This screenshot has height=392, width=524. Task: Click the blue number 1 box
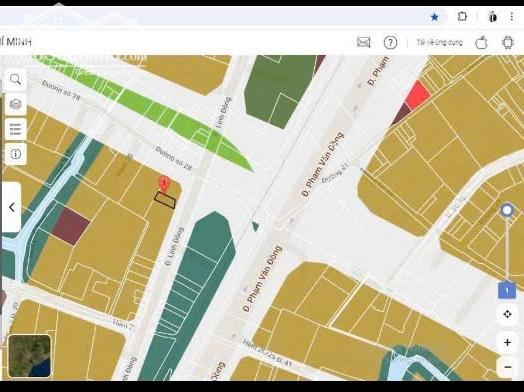click(507, 290)
